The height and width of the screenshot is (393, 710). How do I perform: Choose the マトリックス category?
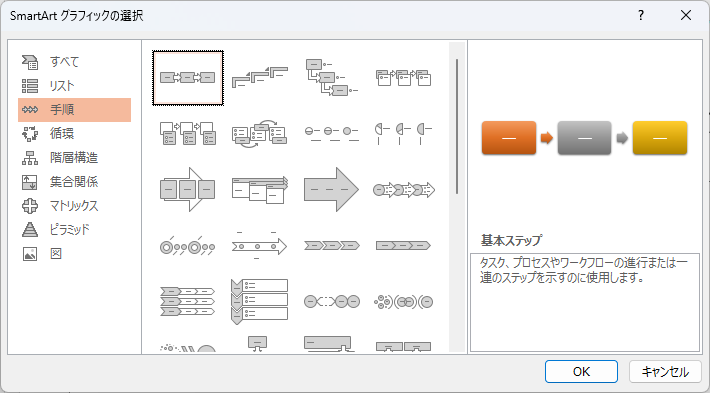point(74,206)
